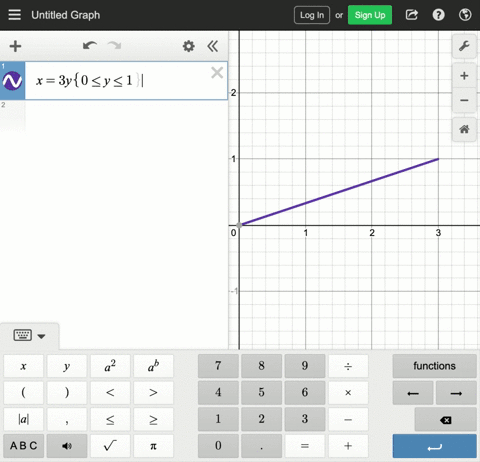
Task: Insert less-than-or-equal symbol
Action: (110, 419)
